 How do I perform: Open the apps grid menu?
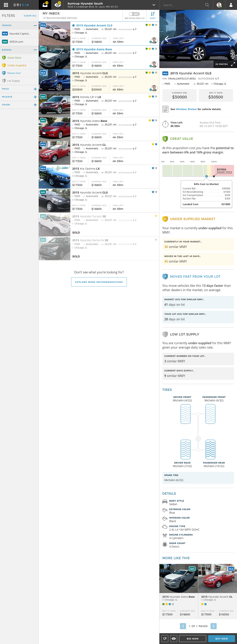pos(6,5)
